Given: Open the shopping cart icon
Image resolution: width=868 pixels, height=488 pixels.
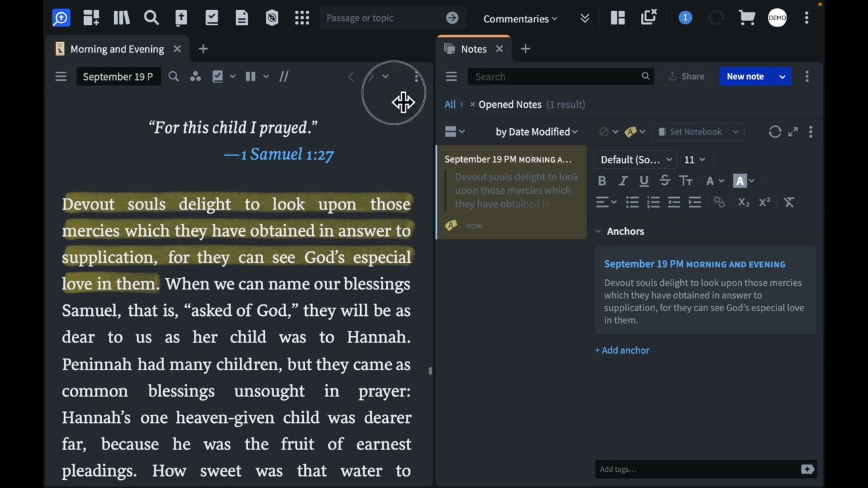Looking at the screenshot, I should [747, 18].
